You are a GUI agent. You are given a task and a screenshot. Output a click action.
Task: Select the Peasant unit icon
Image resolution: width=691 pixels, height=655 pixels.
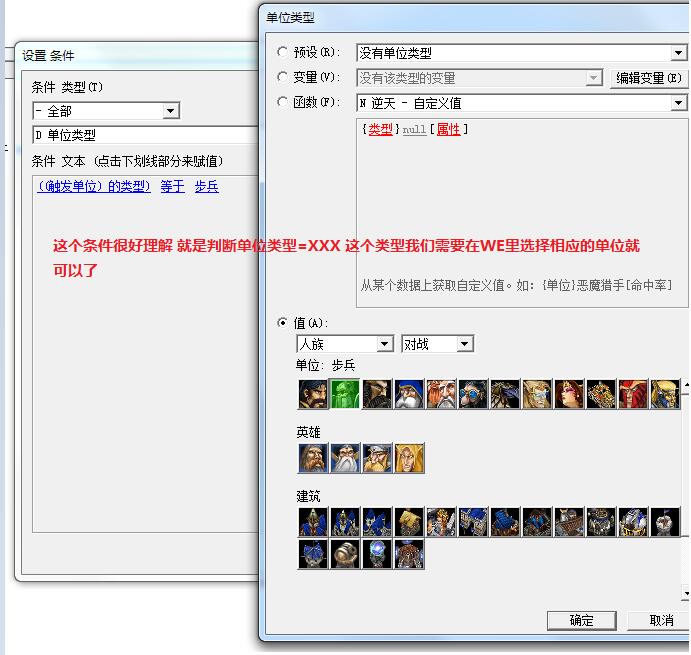(x=313, y=394)
